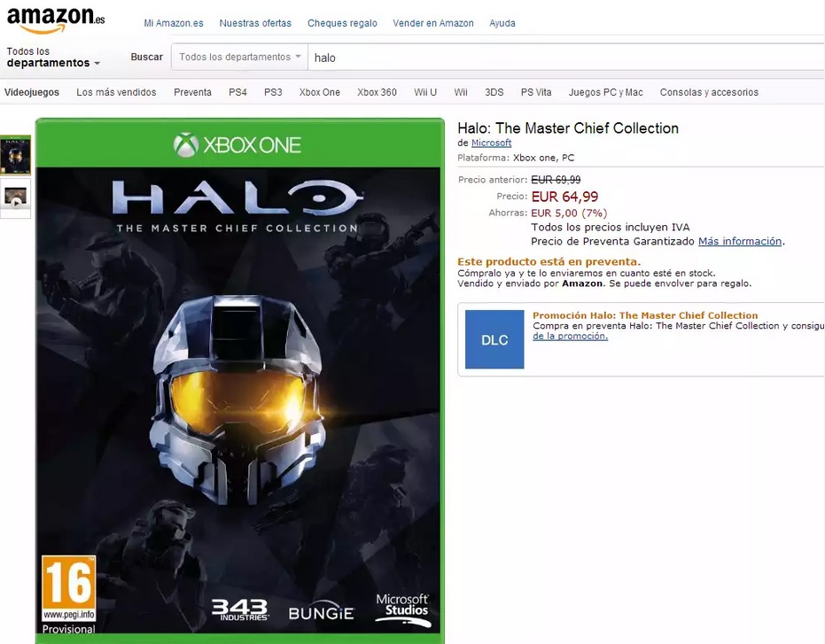Click the halo search input field

566,58
